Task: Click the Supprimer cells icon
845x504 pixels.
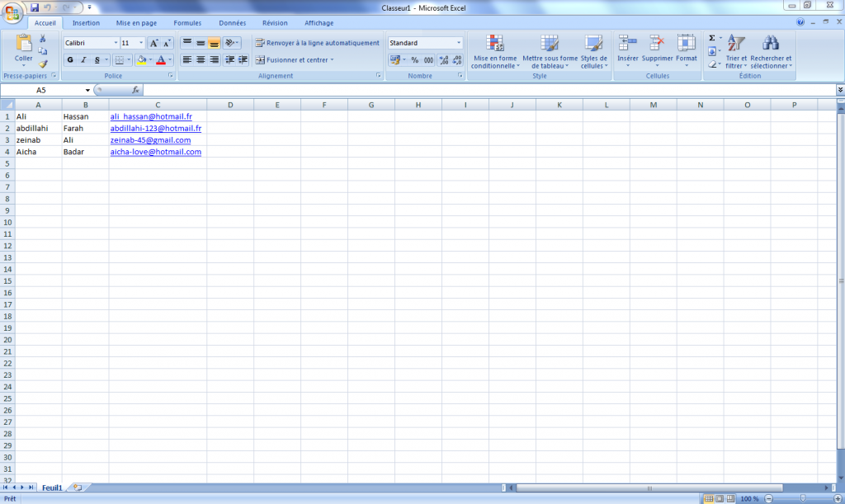Action: pos(657,51)
